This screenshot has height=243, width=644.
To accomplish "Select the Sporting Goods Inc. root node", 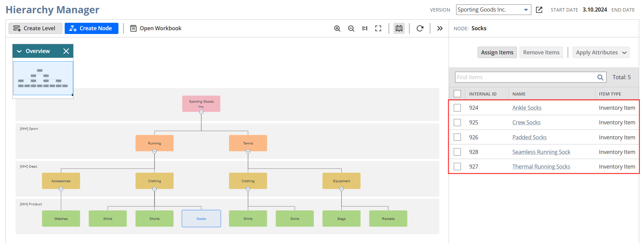I will click(x=201, y=104).
